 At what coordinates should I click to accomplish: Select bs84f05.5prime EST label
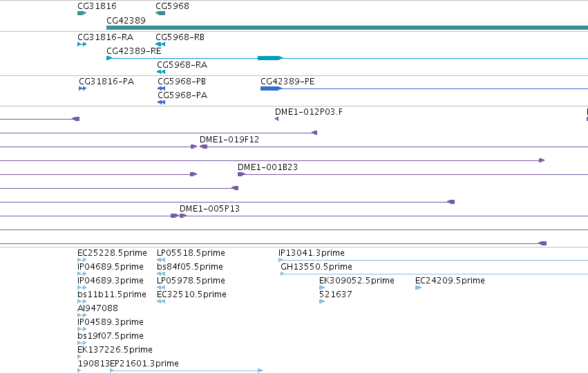click(190, 266)
